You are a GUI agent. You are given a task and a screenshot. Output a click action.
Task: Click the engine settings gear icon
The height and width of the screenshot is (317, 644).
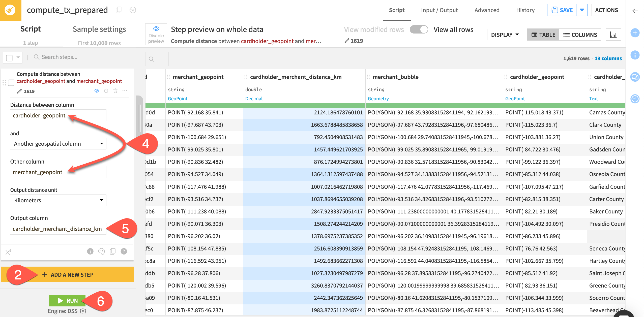[x=83, y=311]
